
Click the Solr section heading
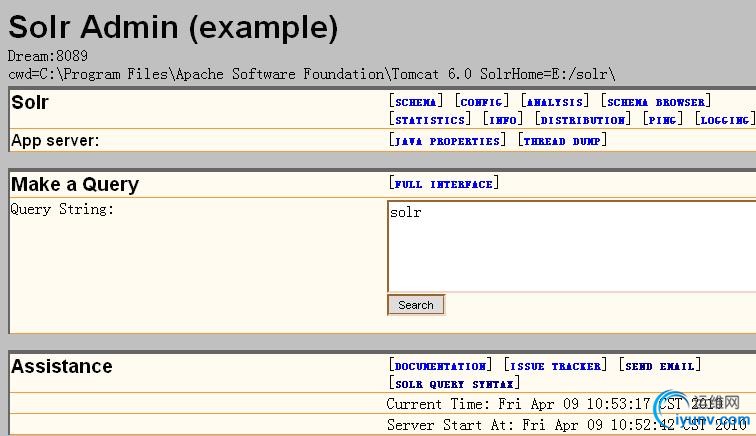[x=30, y=102]
